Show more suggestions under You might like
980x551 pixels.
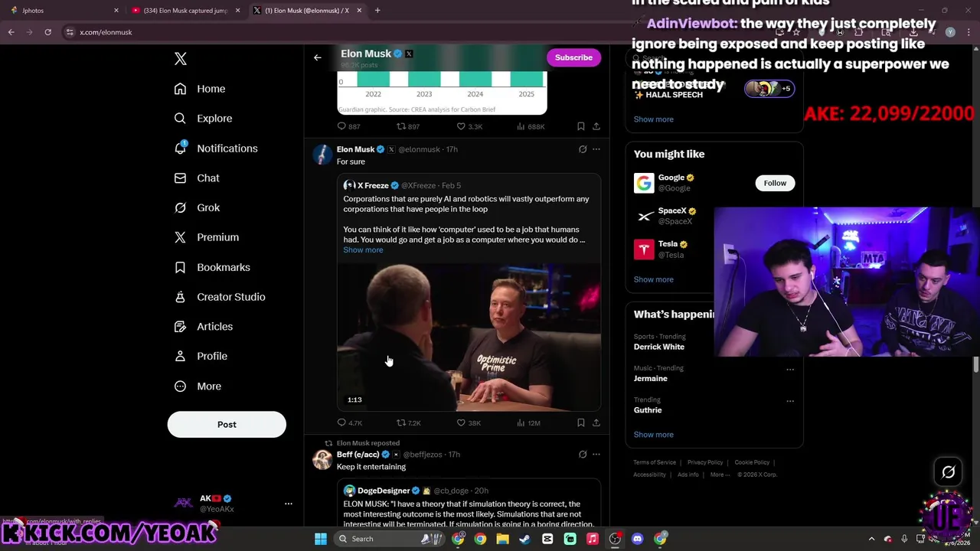654,279
